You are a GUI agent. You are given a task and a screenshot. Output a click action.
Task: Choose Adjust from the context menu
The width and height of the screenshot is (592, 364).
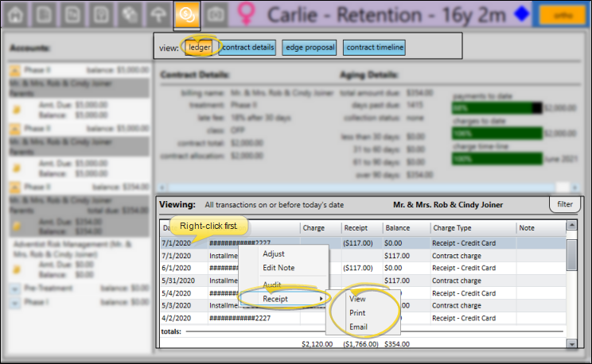[x=274, y=254]
